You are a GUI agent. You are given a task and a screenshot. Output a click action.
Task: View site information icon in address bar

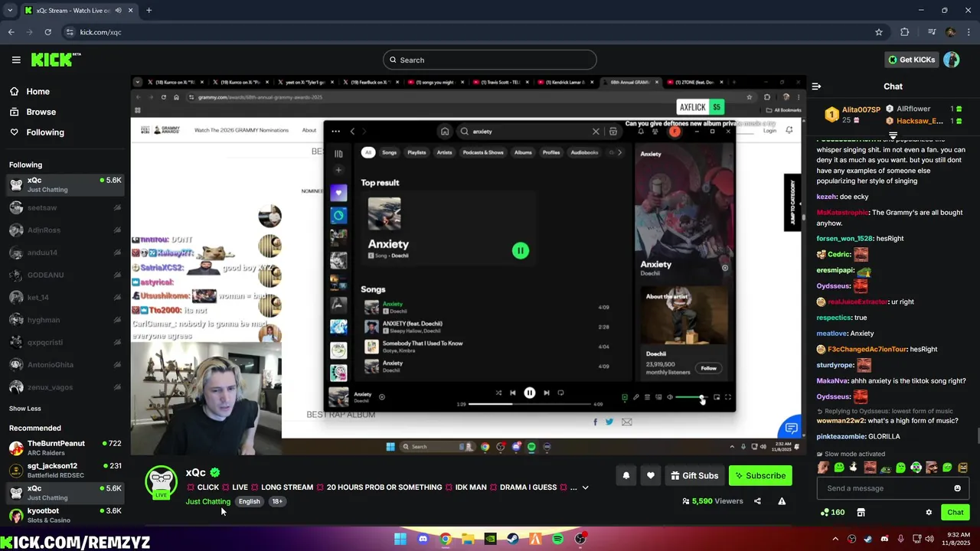[70, 32]
